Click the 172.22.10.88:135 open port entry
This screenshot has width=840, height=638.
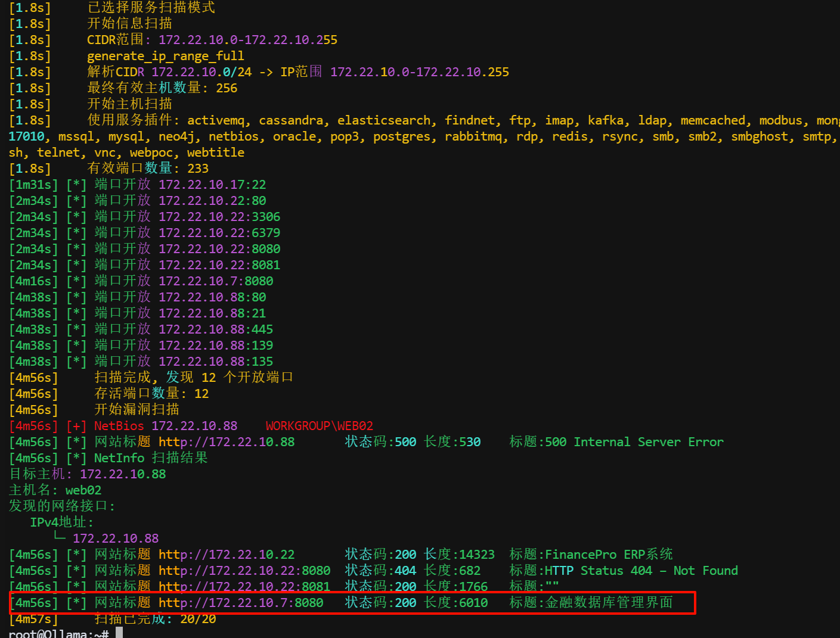pyautogui.click(x=215, y=362)
